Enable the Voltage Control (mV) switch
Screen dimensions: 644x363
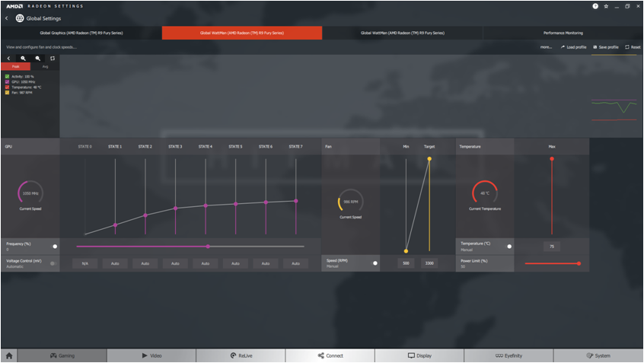pyautogui.click(x=53, y=263)
